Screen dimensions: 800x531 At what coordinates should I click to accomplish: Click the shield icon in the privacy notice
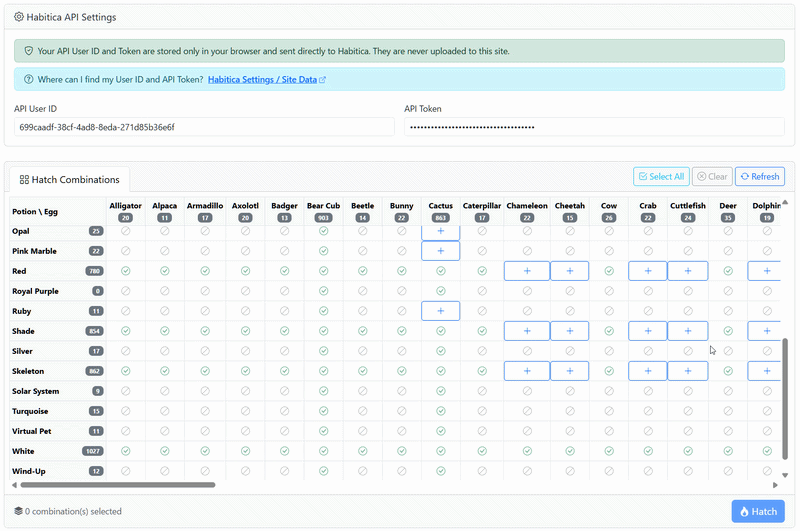[x=29, y=51]
